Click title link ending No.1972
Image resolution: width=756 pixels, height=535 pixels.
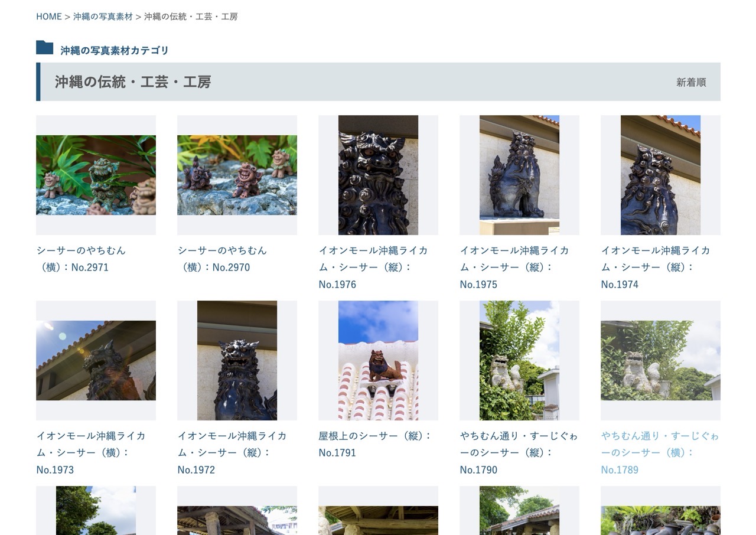point(232,452)
